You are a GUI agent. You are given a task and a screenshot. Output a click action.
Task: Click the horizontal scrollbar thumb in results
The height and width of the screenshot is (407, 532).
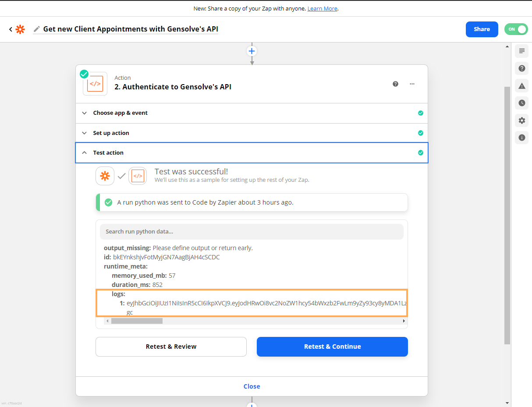137,321
